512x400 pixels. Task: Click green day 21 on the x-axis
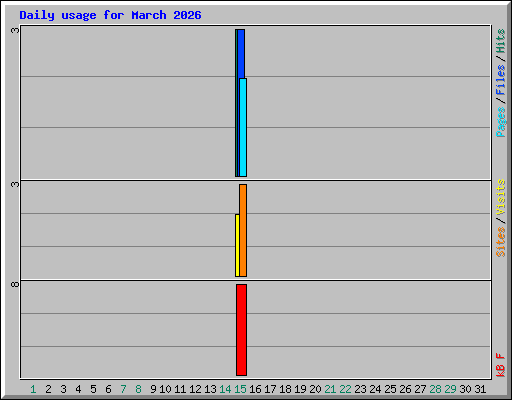click(x=330, y=389)
